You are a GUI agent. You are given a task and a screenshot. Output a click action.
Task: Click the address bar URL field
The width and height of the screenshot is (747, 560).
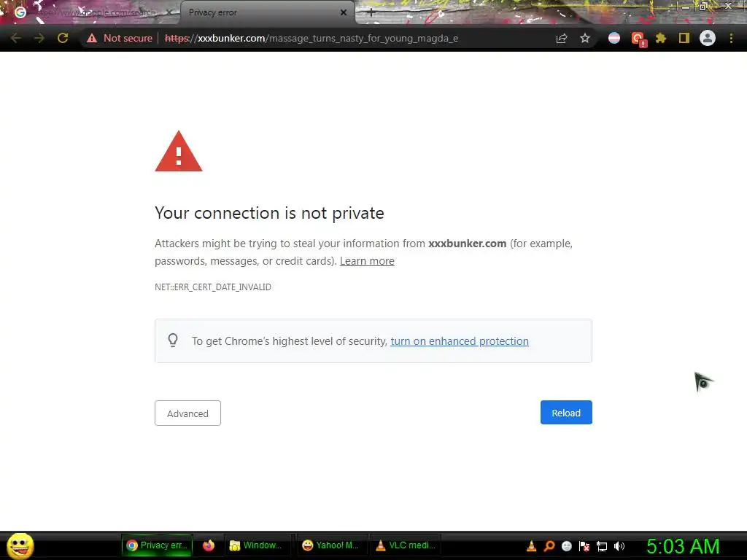click(x=311, y=38)
